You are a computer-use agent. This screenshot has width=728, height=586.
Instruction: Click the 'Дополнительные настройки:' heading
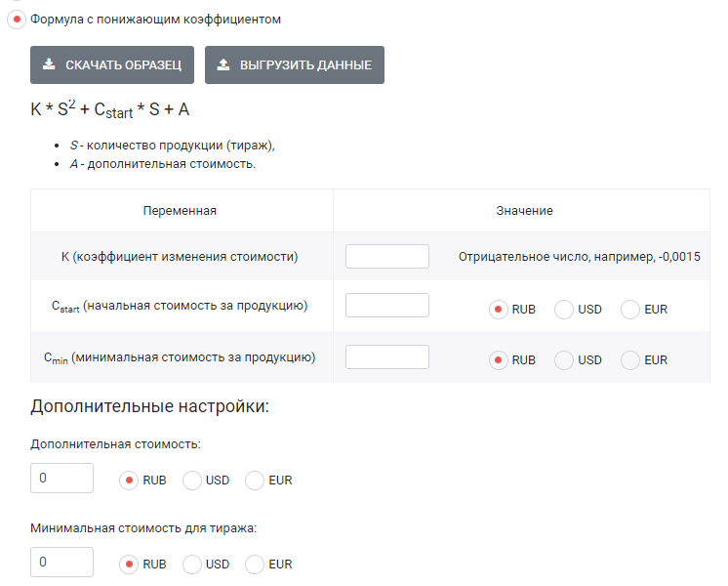pyautogui.click(x=150, y=406)
